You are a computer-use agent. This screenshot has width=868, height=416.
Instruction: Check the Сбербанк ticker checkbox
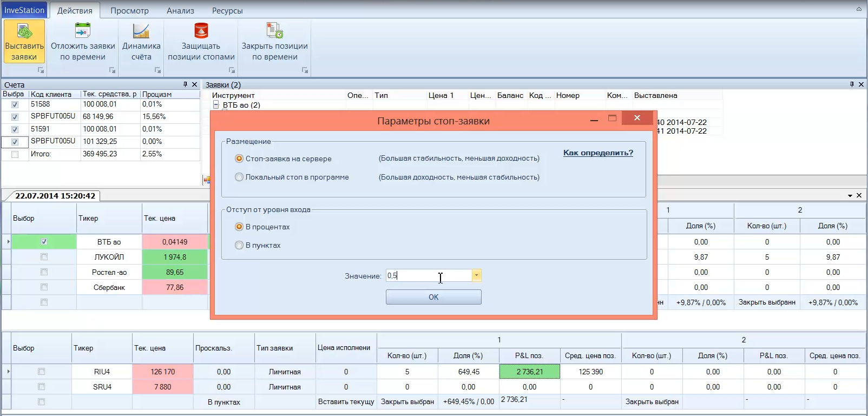pos(44,287)
